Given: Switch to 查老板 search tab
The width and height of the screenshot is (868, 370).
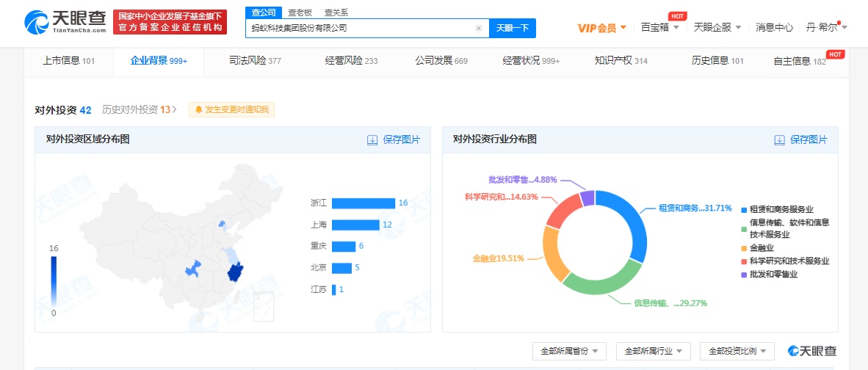Looking at the screenshot, I should pos(300,12).
